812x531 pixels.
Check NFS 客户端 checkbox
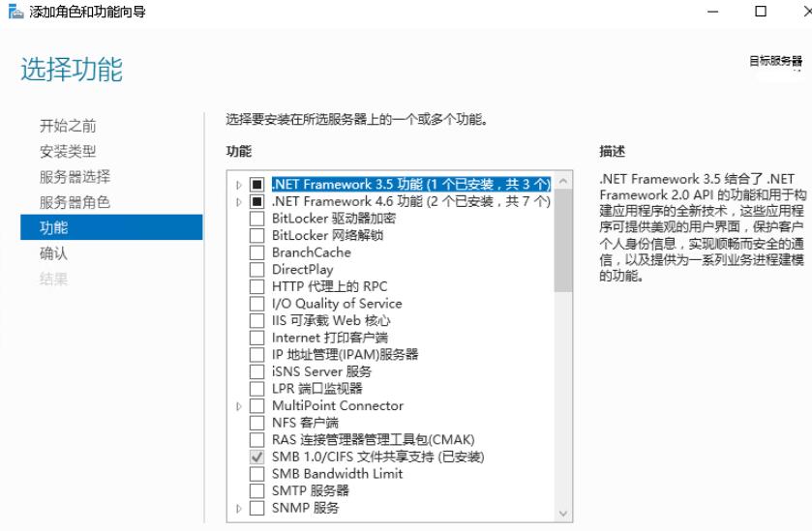(x=256, y=424)
